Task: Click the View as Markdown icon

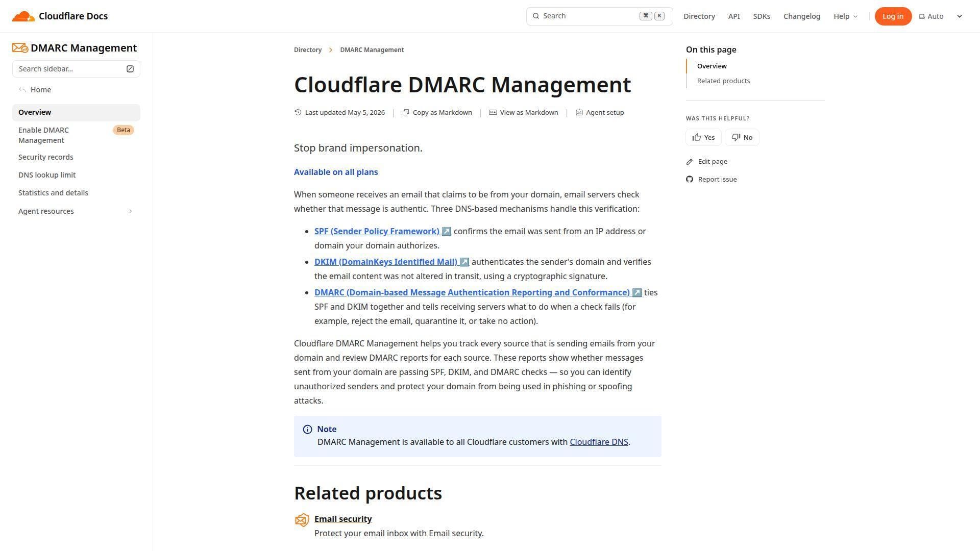Action: [493, 113]
